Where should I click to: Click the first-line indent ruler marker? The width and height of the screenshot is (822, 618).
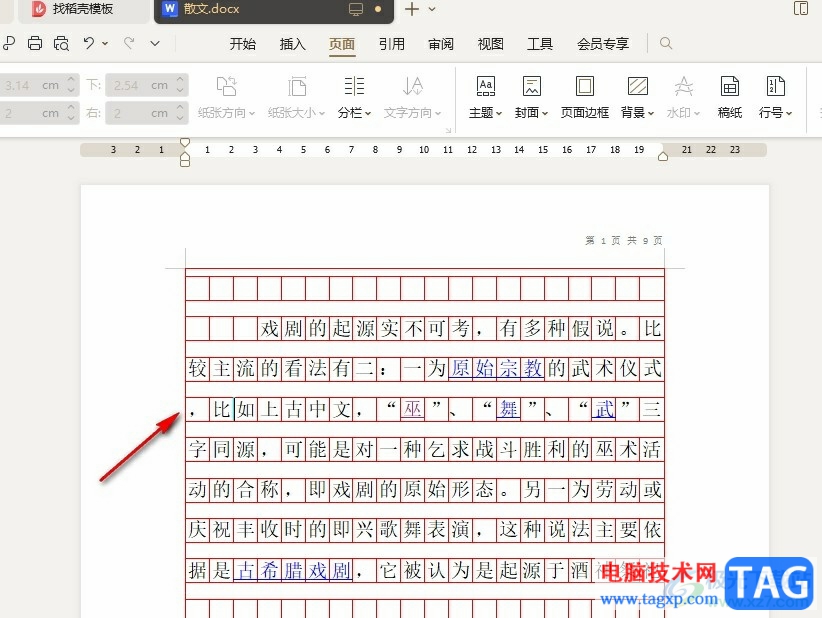(x=185, y=143)
